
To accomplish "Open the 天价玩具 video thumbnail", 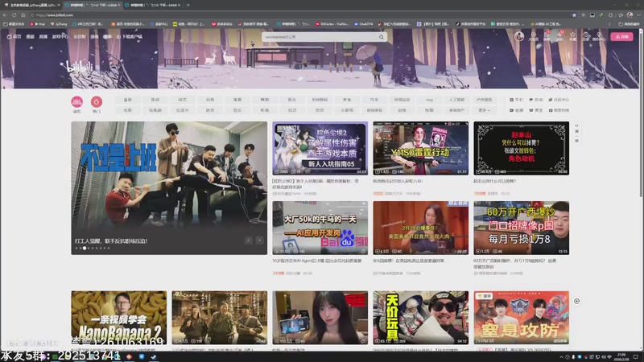I will pyautogui.click(x=420, y=318).
